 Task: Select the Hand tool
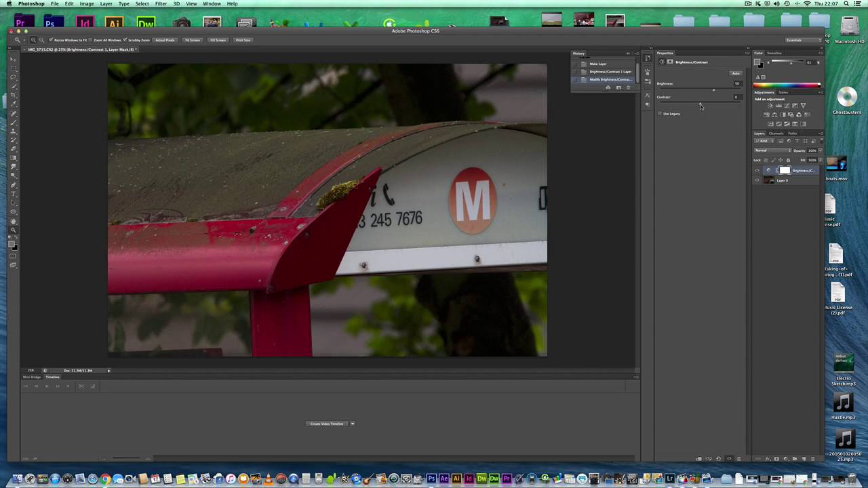point(13,221)
